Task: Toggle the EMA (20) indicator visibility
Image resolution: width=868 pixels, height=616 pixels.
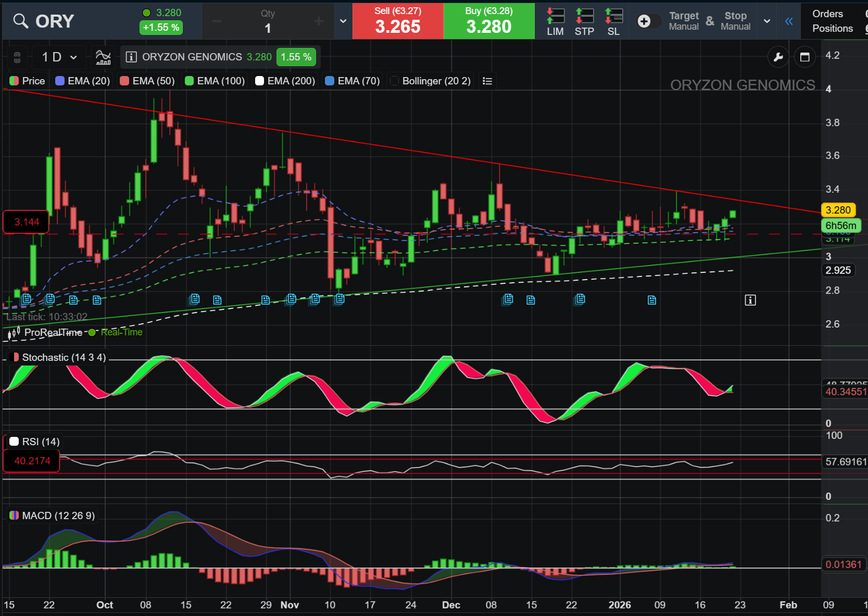Action: click(82, 81)
